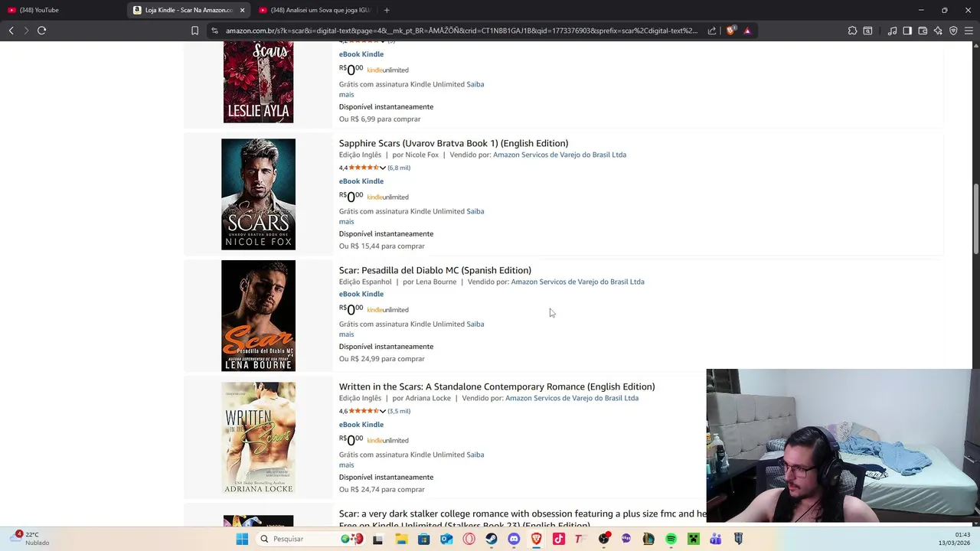980x551 pixels.
Task: Open Steam from taskbar
Action: [492, 539]
